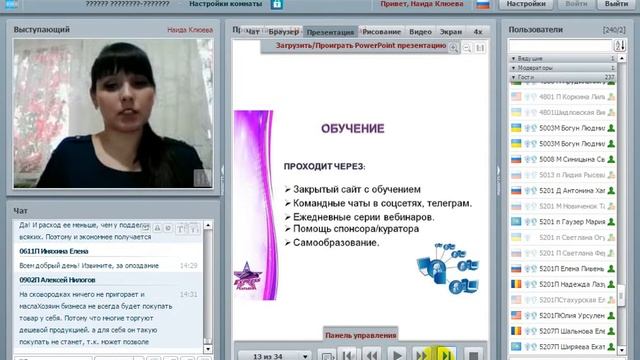Switch to the 4x layout tab
640x360 pixels.
tap(478, 32)
